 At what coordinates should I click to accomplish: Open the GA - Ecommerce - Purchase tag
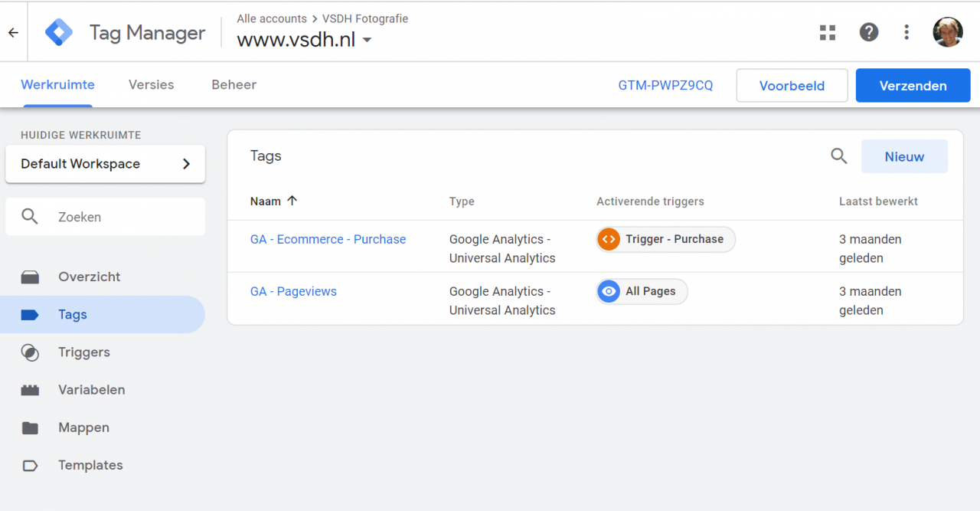pyautogui.click(x=328, y=239)
